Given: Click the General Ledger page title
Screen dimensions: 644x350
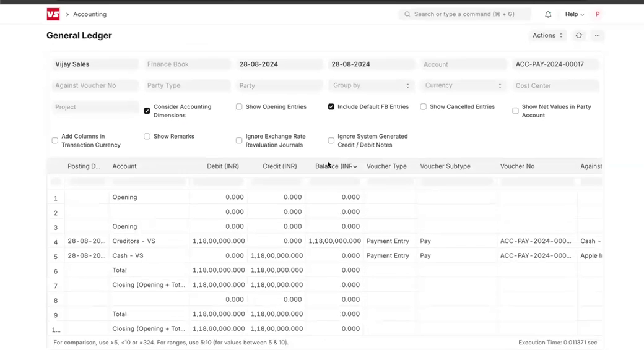Looking at the screenshot, I should pos(79,35).
